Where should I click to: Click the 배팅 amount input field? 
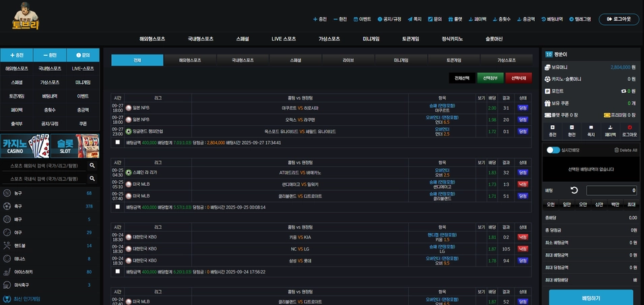pos(611,191)
